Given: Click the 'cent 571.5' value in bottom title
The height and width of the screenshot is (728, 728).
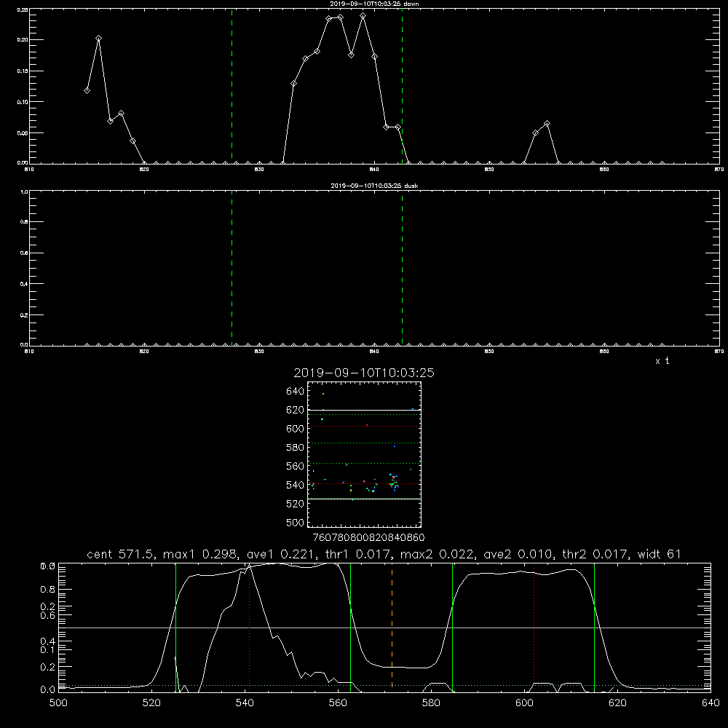Looking at the screenshot, I should tap(122, 554).
